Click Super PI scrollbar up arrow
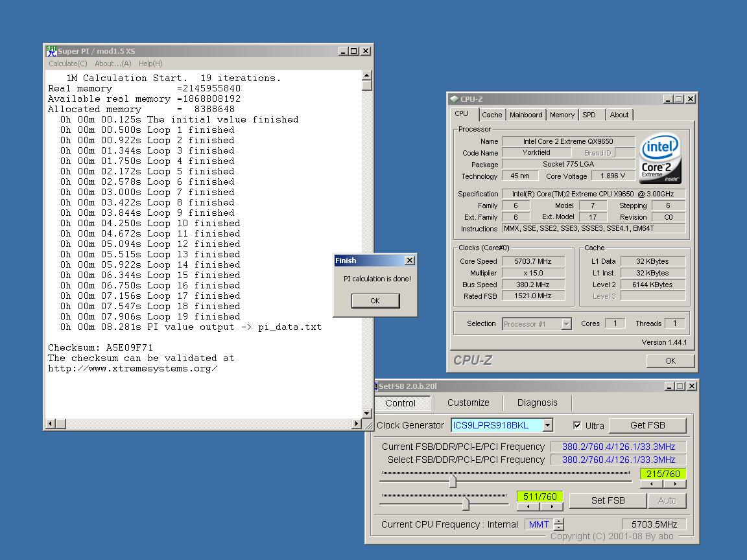The width and height of the screenshot is (747, 560). tap(367, 75)
